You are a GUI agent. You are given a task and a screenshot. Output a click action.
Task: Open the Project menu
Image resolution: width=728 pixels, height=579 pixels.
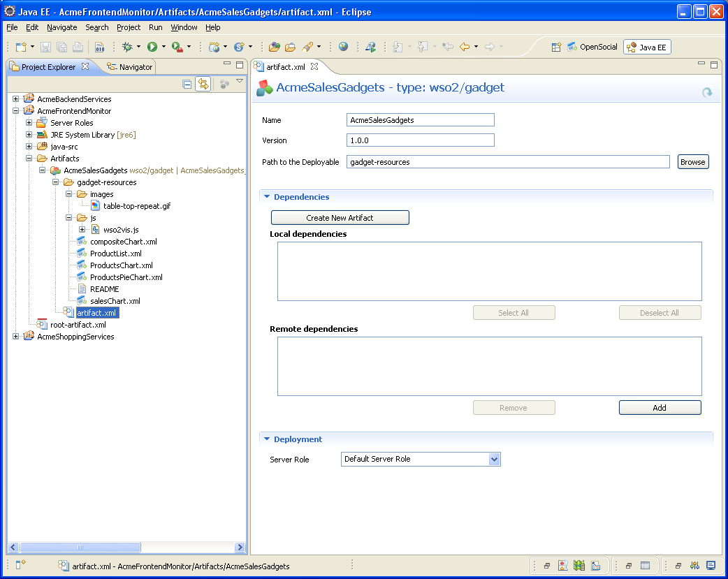click(x=129, y=27)
